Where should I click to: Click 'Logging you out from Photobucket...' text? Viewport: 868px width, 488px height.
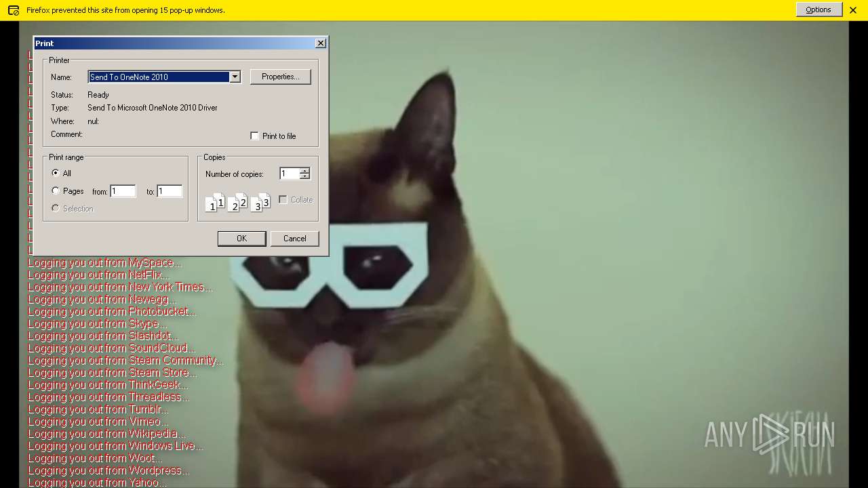click(112, 312)
